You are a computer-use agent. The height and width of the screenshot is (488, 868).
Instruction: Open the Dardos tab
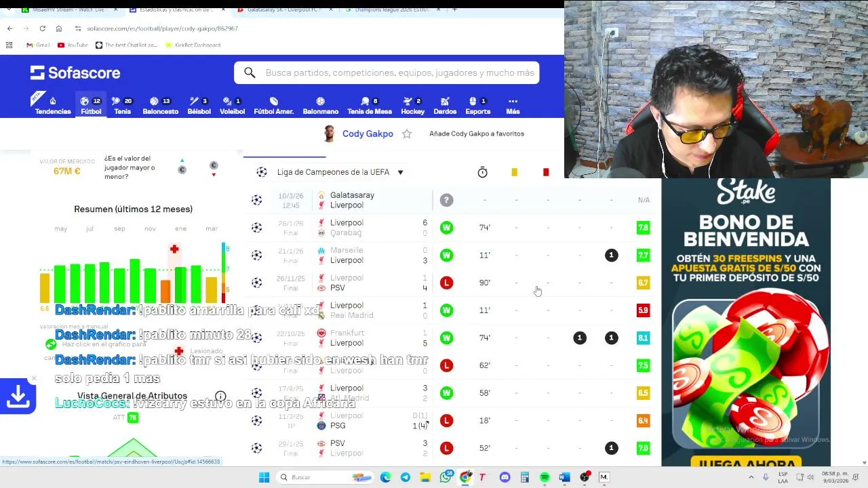(x=445, y=106)
